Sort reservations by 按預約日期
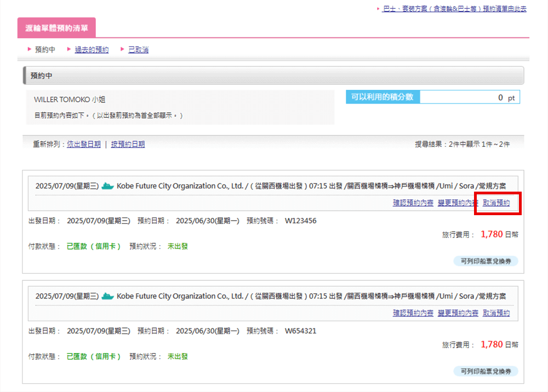548x392 pixels. coord(128,144)
